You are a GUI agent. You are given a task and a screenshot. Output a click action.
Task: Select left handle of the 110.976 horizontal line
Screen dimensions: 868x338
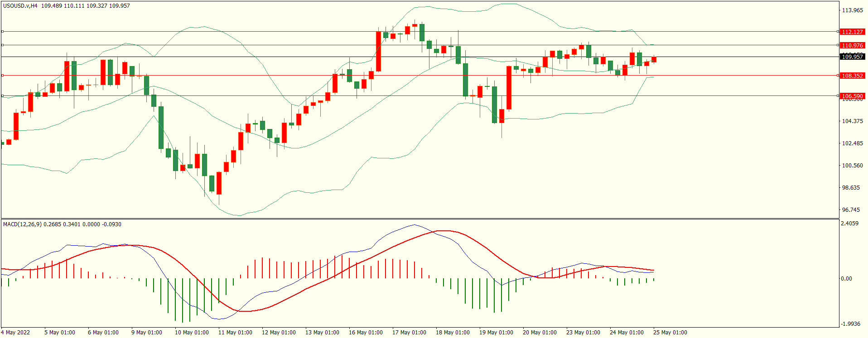(x=2, y=45)
